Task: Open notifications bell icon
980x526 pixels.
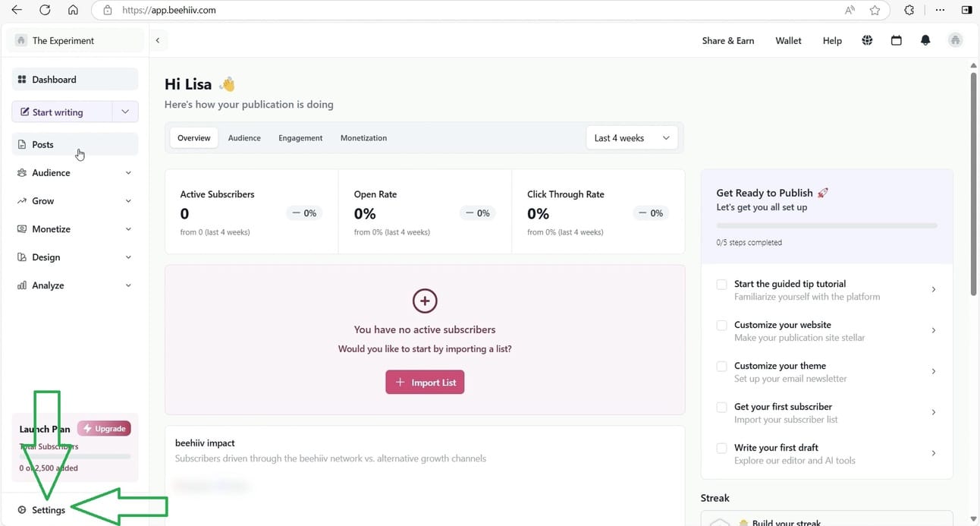Action: 925,40
